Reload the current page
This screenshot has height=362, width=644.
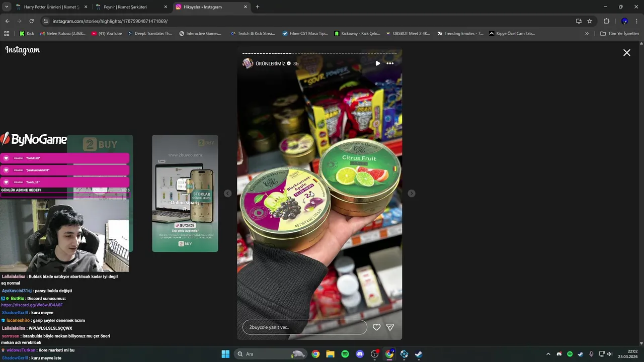(31, 21)
